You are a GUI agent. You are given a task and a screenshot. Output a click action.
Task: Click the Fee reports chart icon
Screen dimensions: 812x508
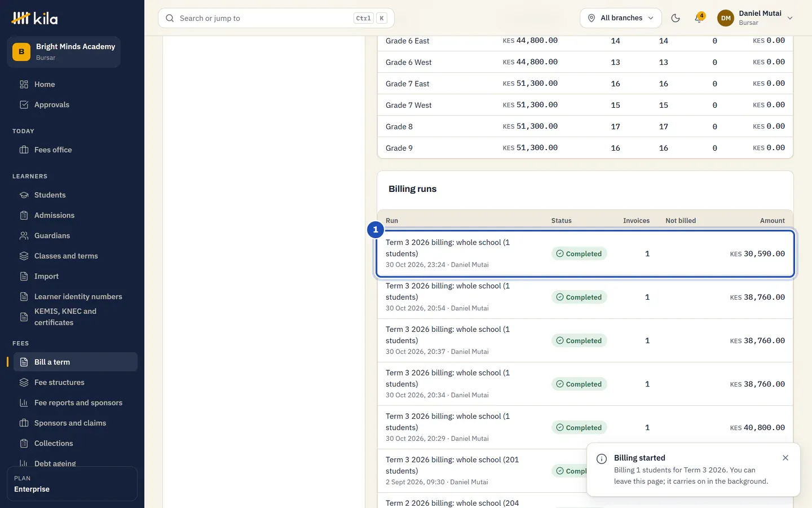click(x=24, y=402)
